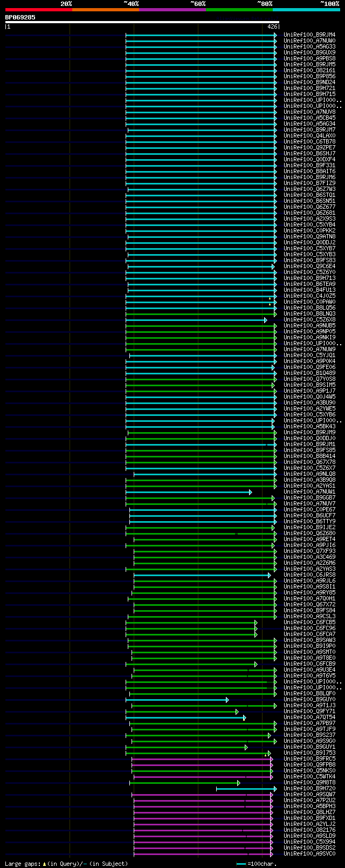Screen dimensions: 345x868
Task: Open the UniRef100_Q7XF93 hit link
Action: [x=309, y=551]
